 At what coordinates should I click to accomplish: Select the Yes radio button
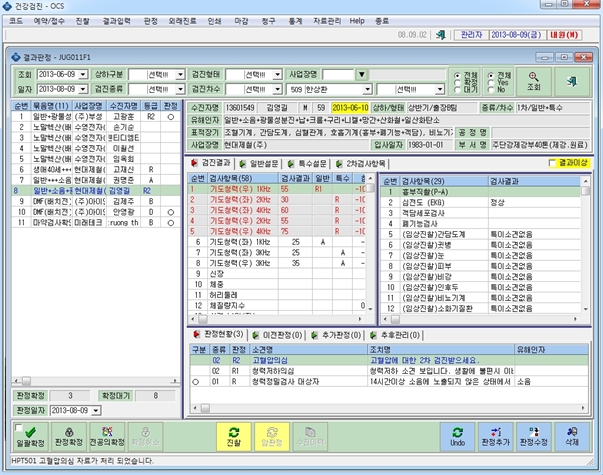coord(491,82)
